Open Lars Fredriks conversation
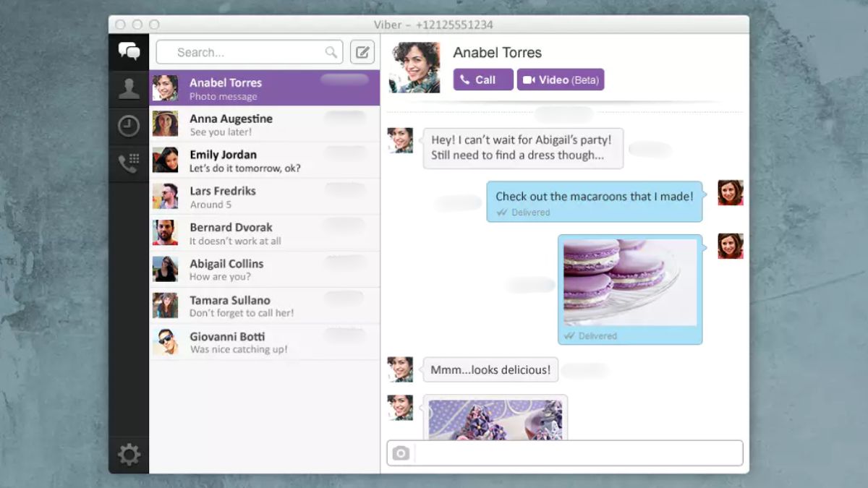The image size is (868, 488). 264,197
